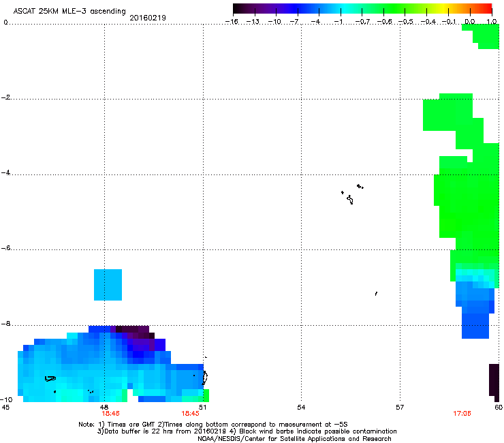The height and width of the screenshot is (443, 504).
Task: Select the date text "20160219" under the title
Action: click(x=148, y=18)
